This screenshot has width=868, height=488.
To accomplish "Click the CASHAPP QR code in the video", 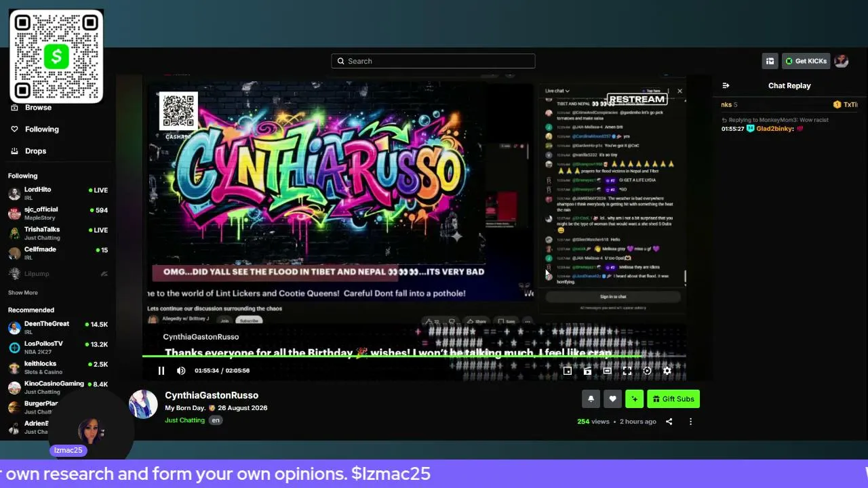I will click(178, 110).
